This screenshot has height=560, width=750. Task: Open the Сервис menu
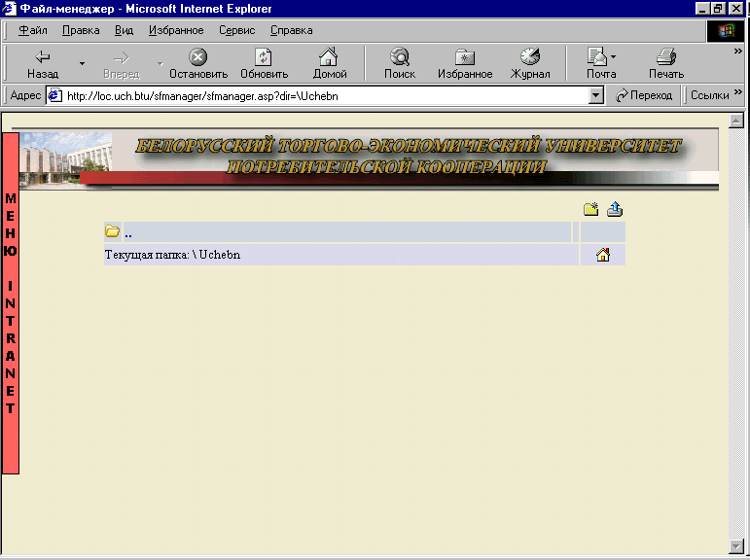click(236, 30)
